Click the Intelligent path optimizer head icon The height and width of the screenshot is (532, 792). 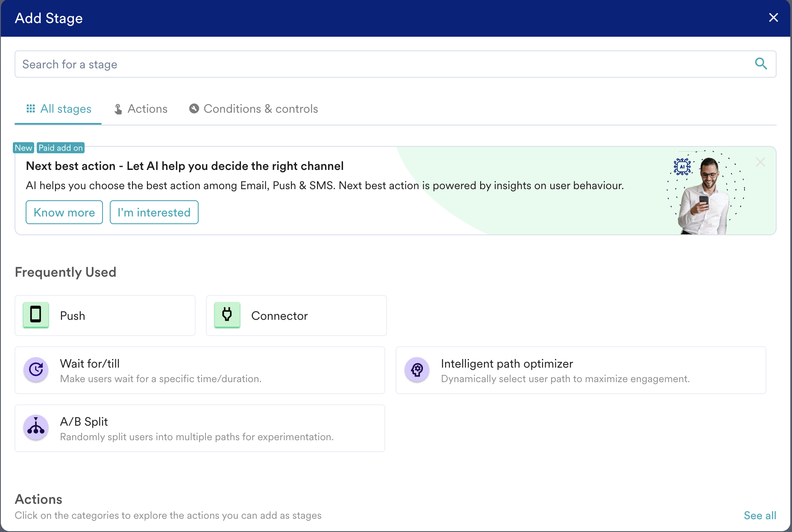417,369
